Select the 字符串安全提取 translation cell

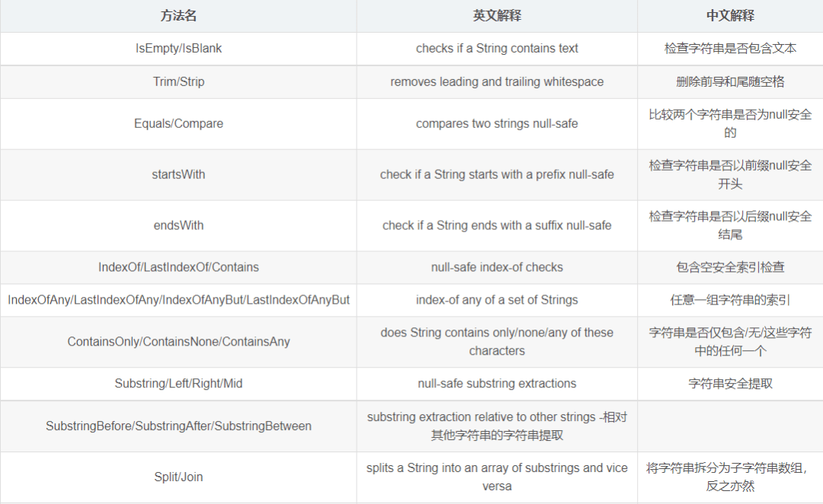730,384
